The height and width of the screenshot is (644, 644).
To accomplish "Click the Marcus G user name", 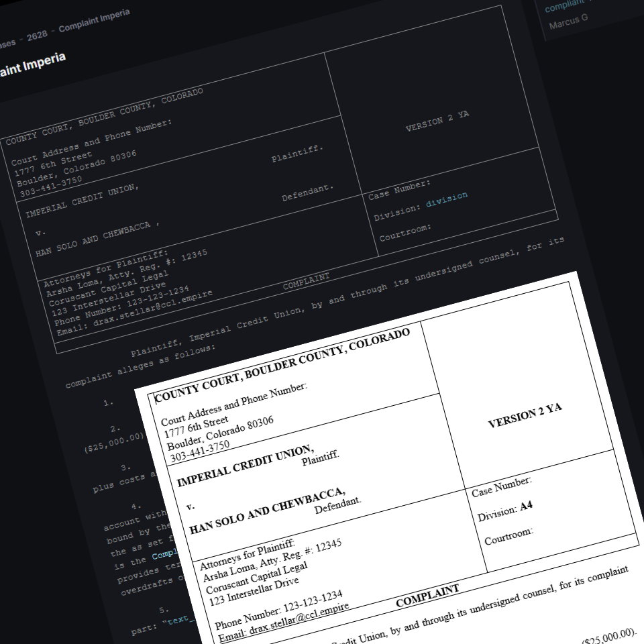I will coord(568,21).
